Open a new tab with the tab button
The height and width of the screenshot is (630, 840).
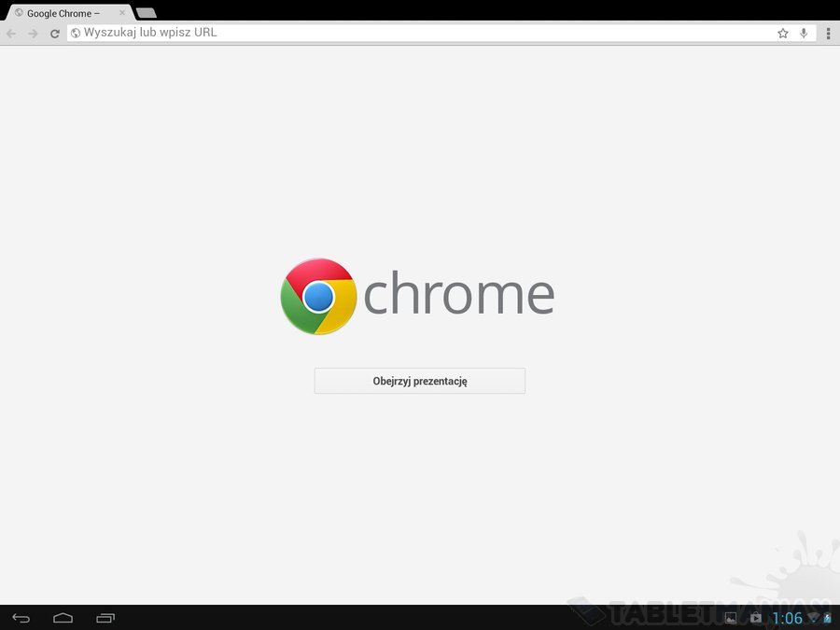click(147, 13)
